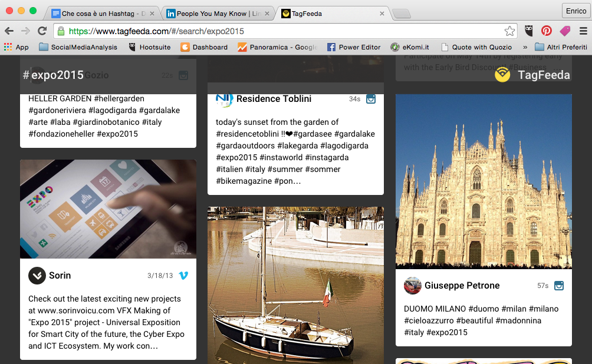Click the TagFeeda brand name
592x364 pixels.
[x=544, y=75]
